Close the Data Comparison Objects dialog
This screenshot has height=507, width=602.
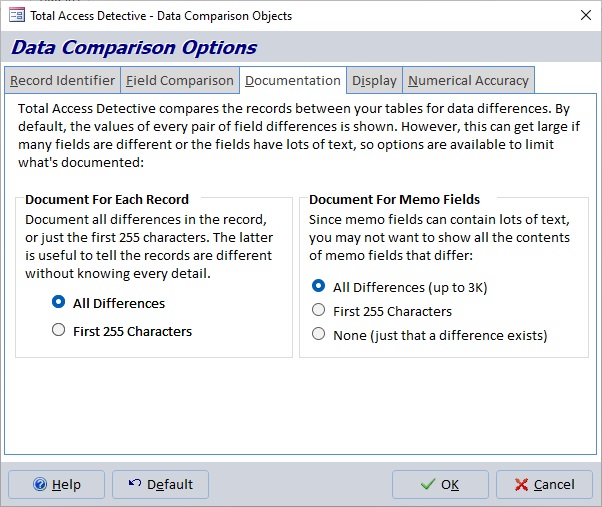[x=586, y=15]
